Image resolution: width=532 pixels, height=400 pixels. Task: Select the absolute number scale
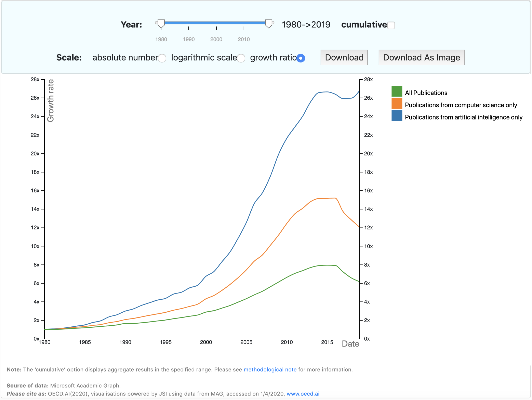[162, 58]
